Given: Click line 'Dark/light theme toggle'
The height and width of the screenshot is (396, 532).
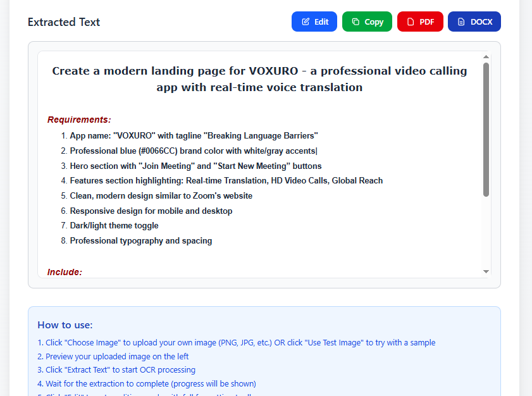Looking at the screenshot, I should [x=114, y=226].
